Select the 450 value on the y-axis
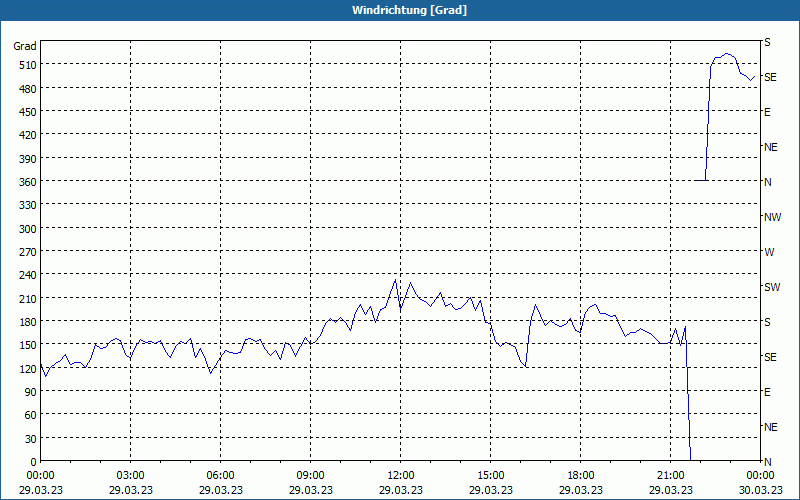Viewport: 800px width, 500px height. (x=25, y=111)
